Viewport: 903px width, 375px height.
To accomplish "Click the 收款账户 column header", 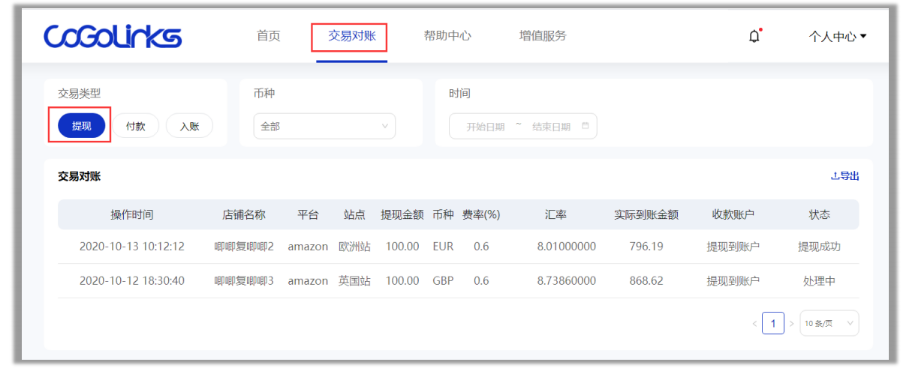I will pyautogui.click(x=733, y=215).
